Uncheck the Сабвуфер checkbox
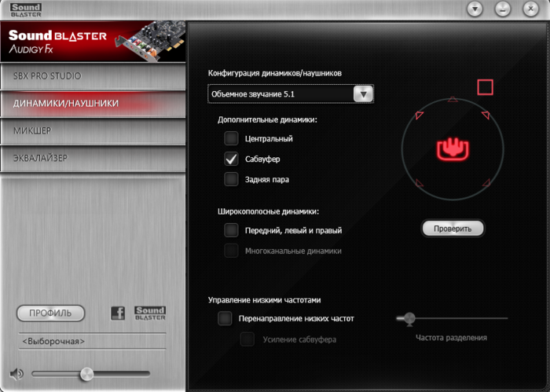Image resolution: width=550 pixels, height=392 pixels. (231, 159)
